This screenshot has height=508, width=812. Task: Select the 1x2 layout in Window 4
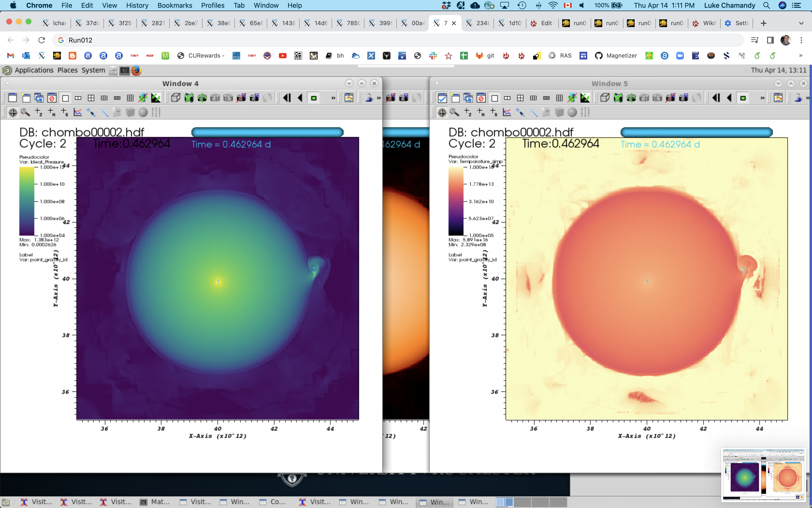point(78,98)
